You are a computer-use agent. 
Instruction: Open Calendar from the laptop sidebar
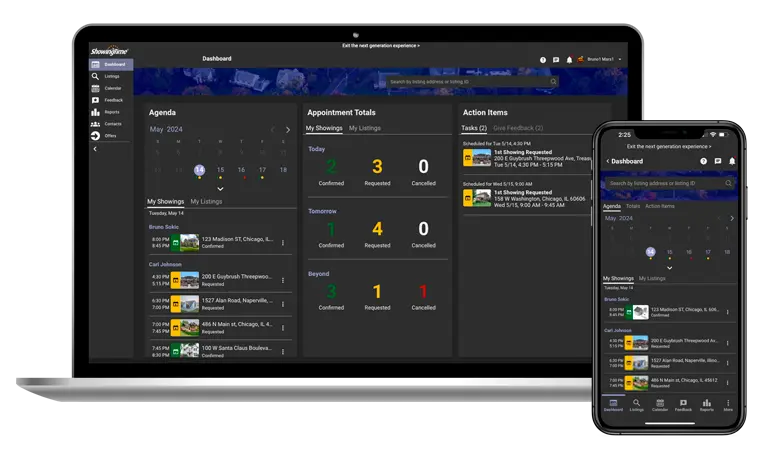(110, 88)
